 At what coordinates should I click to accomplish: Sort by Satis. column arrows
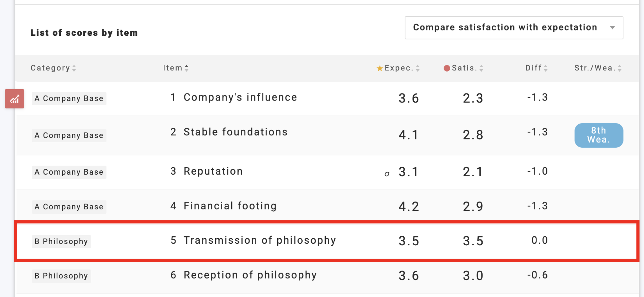pos(481,68)
